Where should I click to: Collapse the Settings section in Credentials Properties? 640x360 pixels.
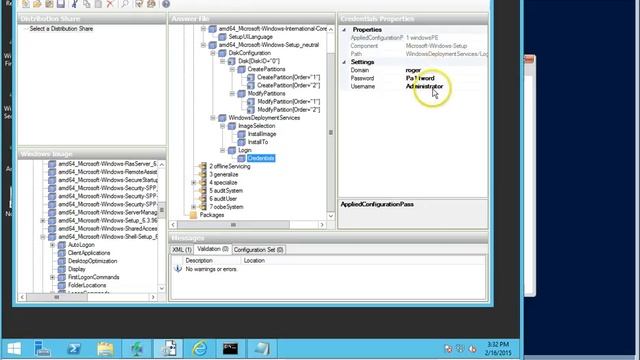click(344, 62)
